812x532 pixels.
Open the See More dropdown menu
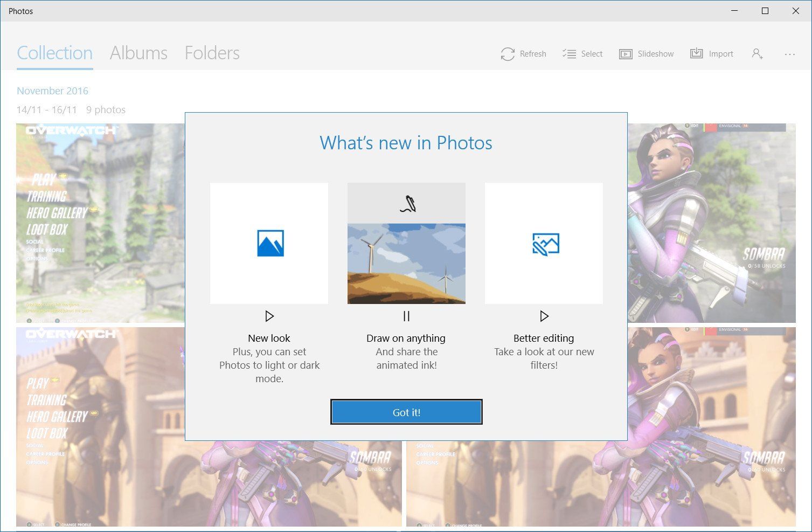click(789, 54)
